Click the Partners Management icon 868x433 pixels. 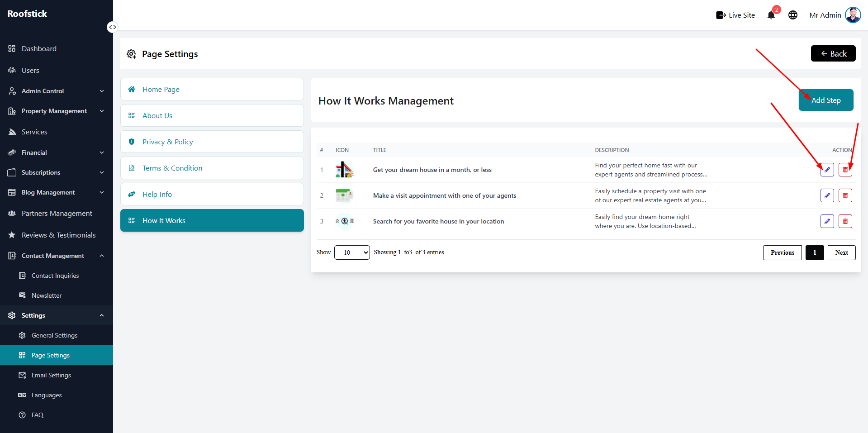coord(12,213)
